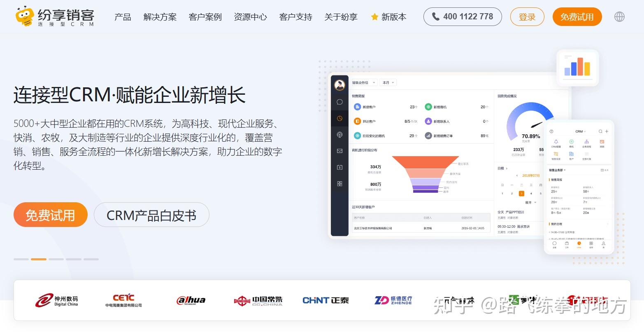The width and height of the screenshot is (644, 332).
Task: Expand the 日程 arrow in the dashboard
Action: [x=507, y=168]
